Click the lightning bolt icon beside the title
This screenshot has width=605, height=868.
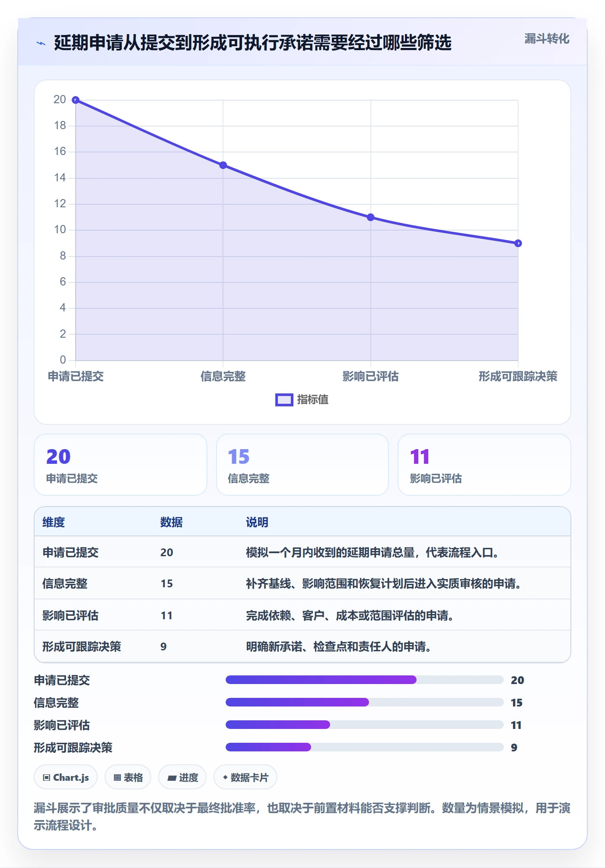(x=41, y=43)
